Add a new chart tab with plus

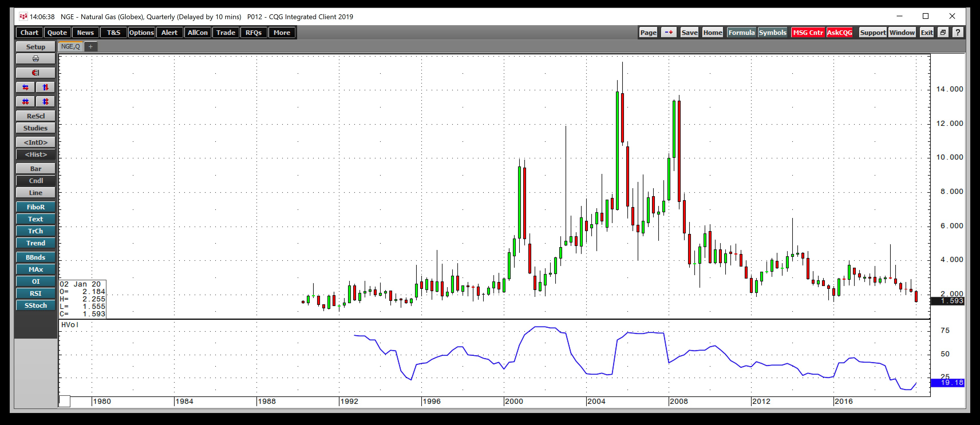click(90, 46)
